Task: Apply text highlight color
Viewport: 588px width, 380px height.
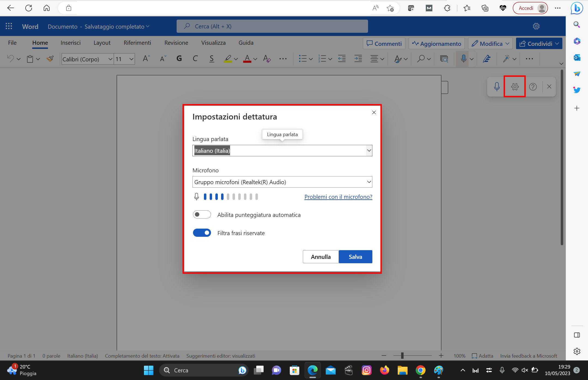Action: tap(228, 59)
